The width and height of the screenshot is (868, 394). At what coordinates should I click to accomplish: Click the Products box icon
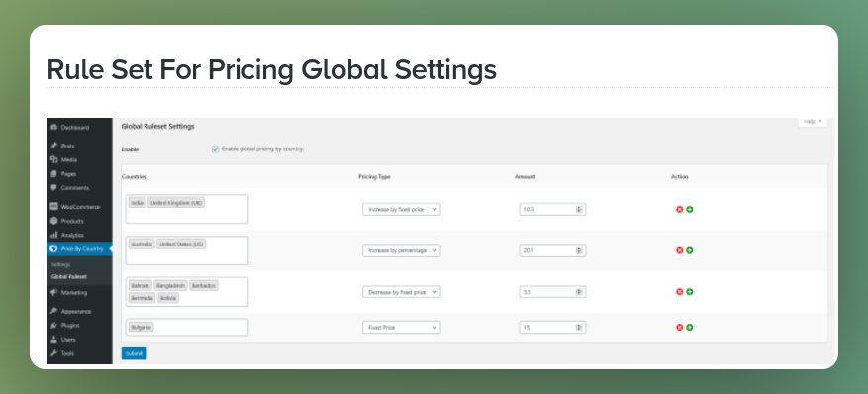[x=53, y=221]
